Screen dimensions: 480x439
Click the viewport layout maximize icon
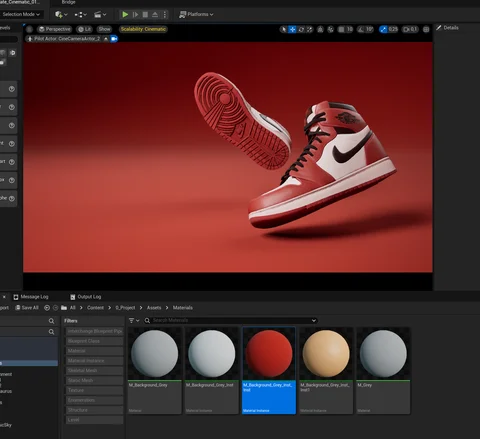pos(426,29)
